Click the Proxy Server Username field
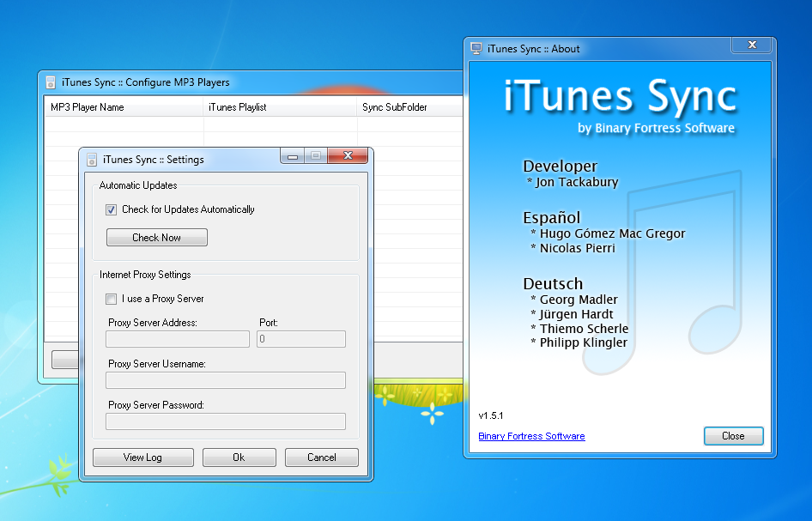The height and width of the screenshot is (521, 812). click(x=225, y=380)
